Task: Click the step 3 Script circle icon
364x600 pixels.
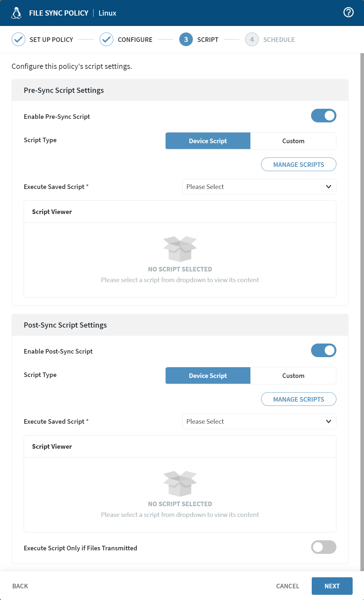Action: pyautogui.click(x=186, y=40)
